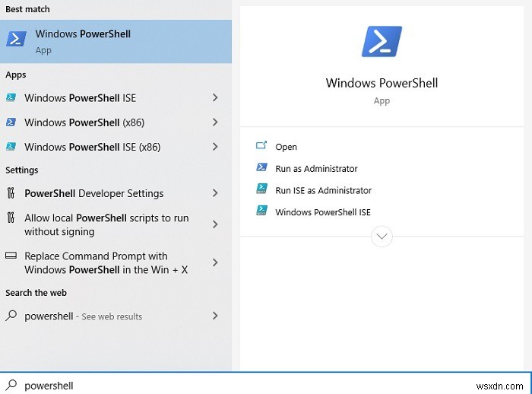532x394 pixels.
Task: Select Windows PowerShell ISE action in right panel
Action: coord(322,212)
